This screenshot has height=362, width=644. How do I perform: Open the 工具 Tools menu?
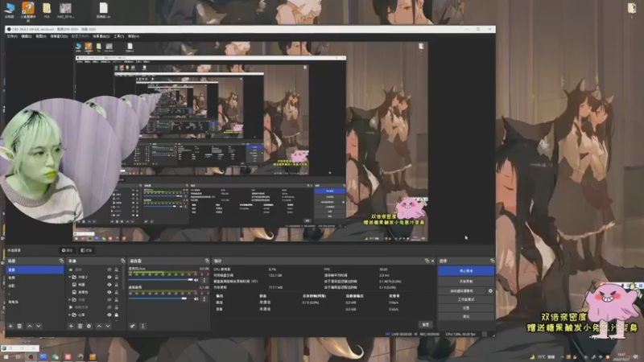tap(118, 36)
